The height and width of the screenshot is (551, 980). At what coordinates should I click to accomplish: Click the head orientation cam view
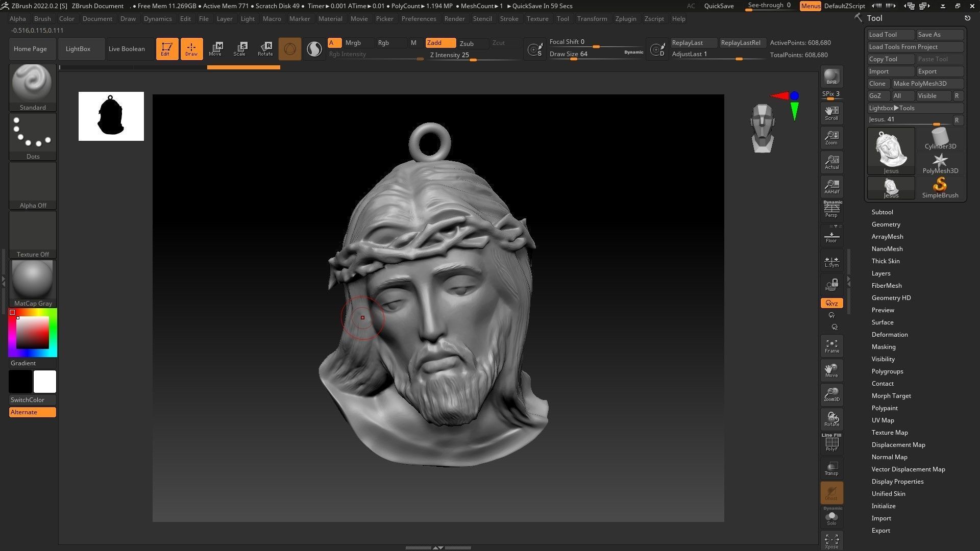point(763,128)
